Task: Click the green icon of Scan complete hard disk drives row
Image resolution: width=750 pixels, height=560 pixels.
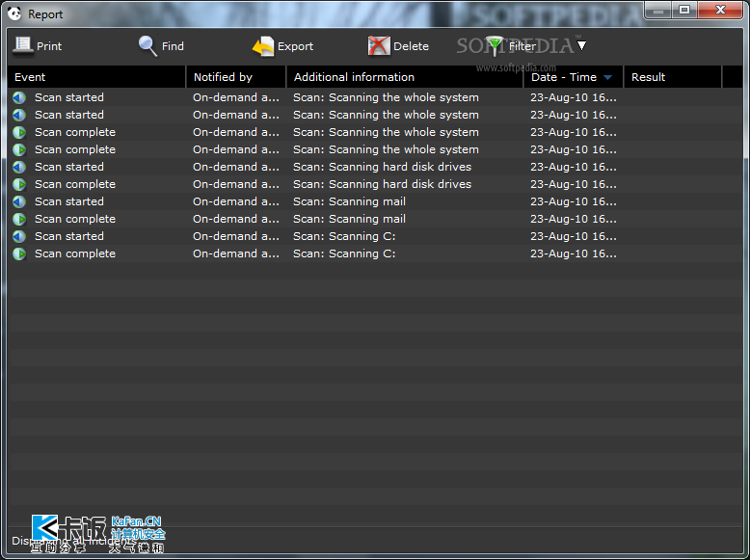Action: point(19,185)
